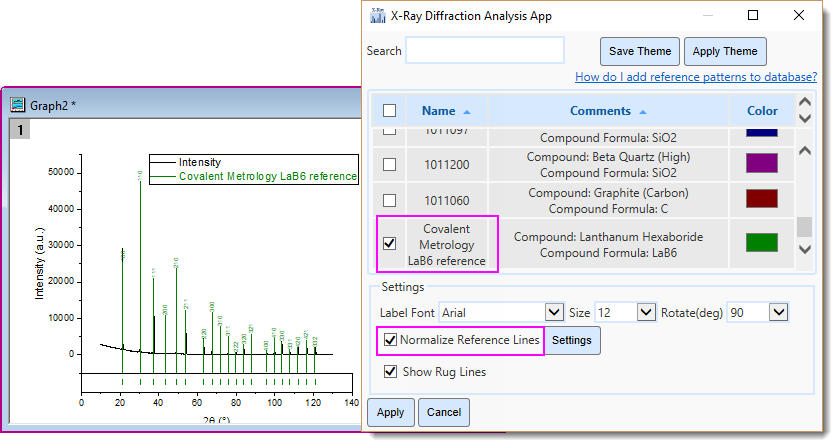This screenshot has height=441, width=832.
Task: Check the 1011060 Graphite row checkbox
Action: pos(389,200)
